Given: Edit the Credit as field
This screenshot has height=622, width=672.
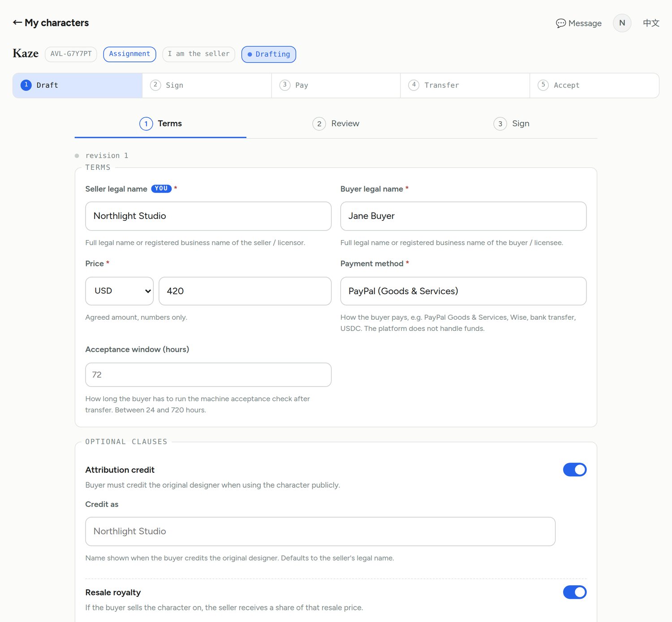Looking at the screenshot, I should (x=320, y=532).
